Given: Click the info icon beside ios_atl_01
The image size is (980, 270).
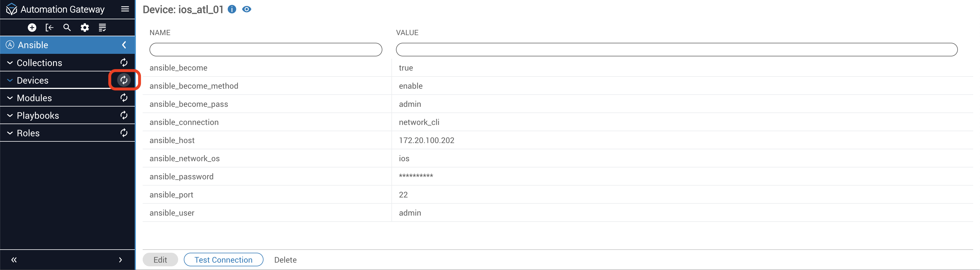Looking at the screenshot, I should (232, 10).
